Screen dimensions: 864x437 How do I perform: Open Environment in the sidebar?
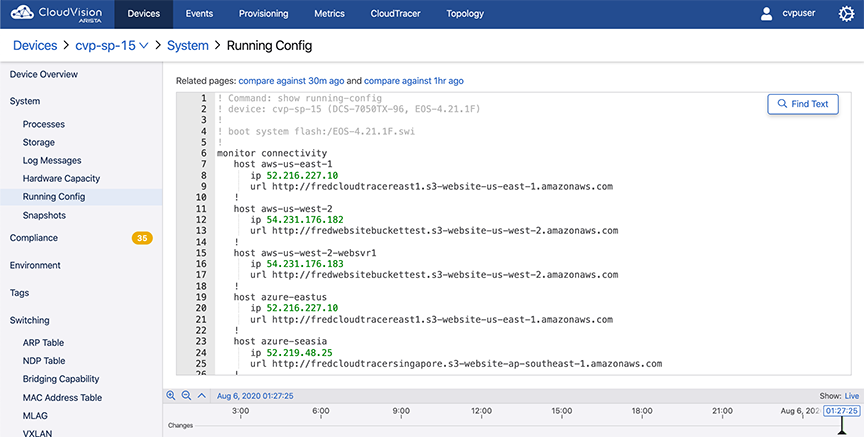click(x=35, y=266)
